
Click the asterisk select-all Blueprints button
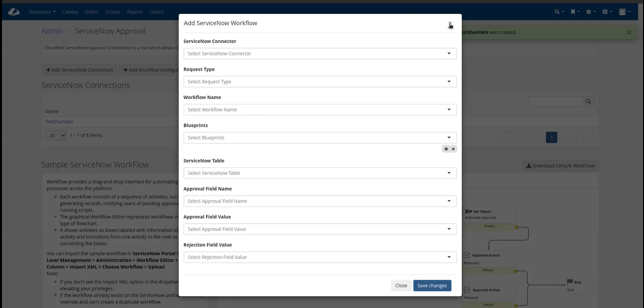[446, 149]
